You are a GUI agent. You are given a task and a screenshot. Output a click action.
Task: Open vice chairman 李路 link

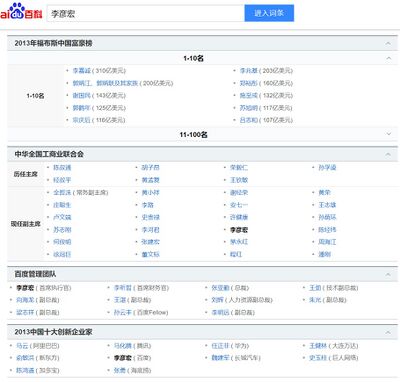[x=147, y=205]
